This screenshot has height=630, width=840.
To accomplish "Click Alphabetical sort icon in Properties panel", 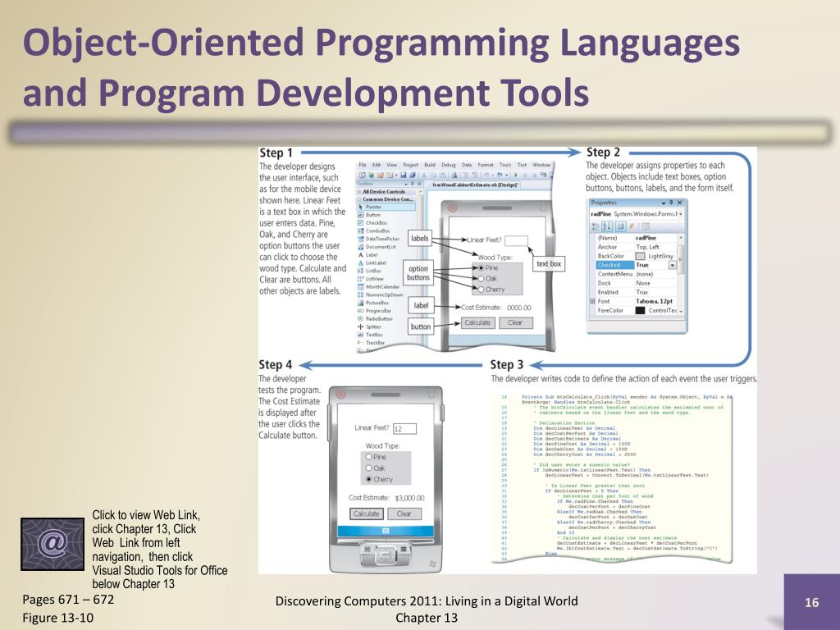I will [606, 226].
